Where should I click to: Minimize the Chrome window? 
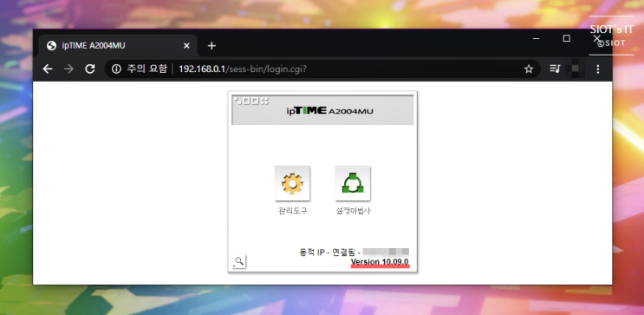(x=536, y=39)
